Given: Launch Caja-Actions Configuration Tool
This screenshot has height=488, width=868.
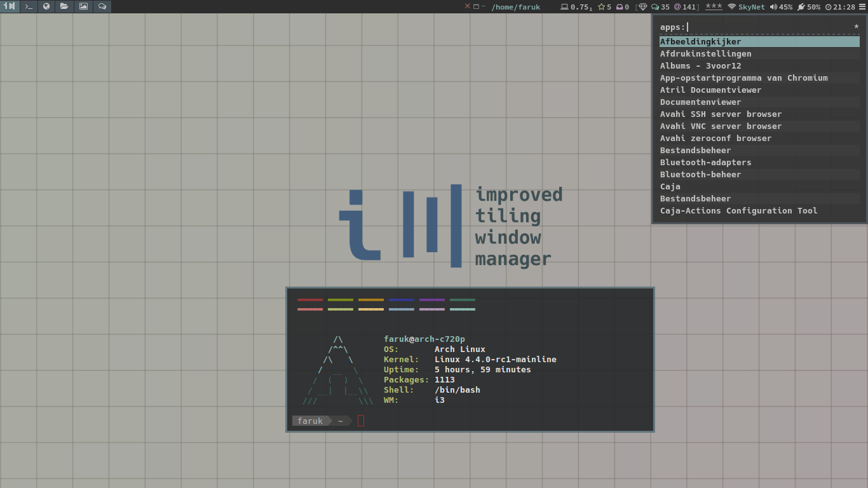Looking at the screenshot, I should coord(759,211).
